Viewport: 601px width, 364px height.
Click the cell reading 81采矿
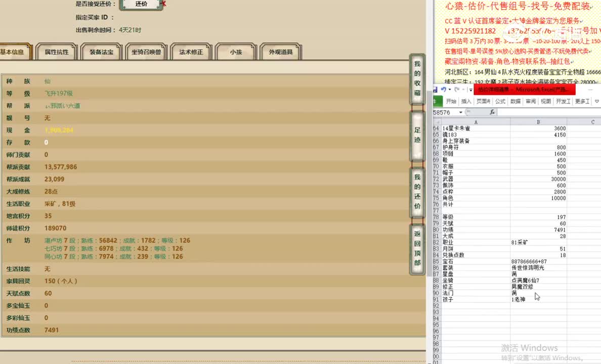[538, 242]
